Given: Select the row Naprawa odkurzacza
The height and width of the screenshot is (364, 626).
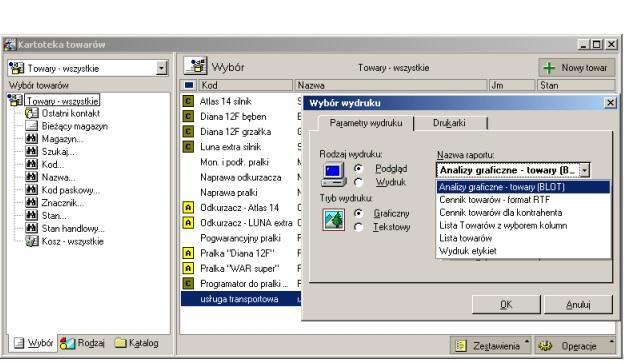Looking at the screenshot, I should click(x=241, y=177).
